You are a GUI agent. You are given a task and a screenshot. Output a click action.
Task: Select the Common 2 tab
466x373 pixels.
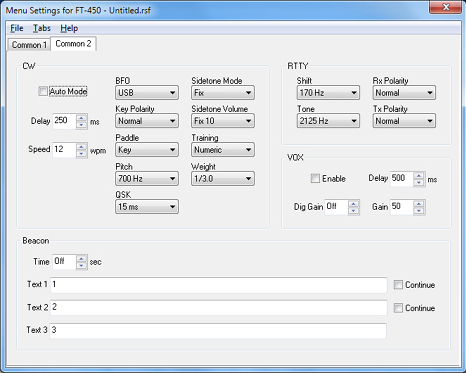[73, 44]
